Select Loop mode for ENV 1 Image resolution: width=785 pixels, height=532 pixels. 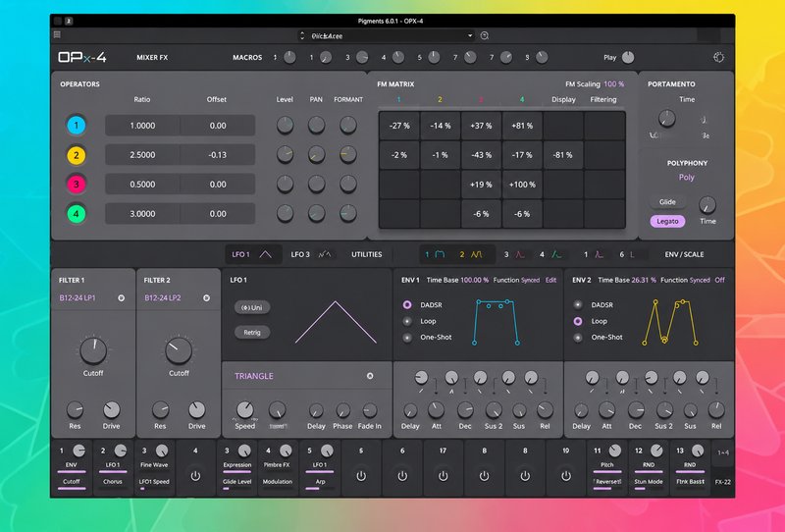pyautogui.click(x=407, y=321)
